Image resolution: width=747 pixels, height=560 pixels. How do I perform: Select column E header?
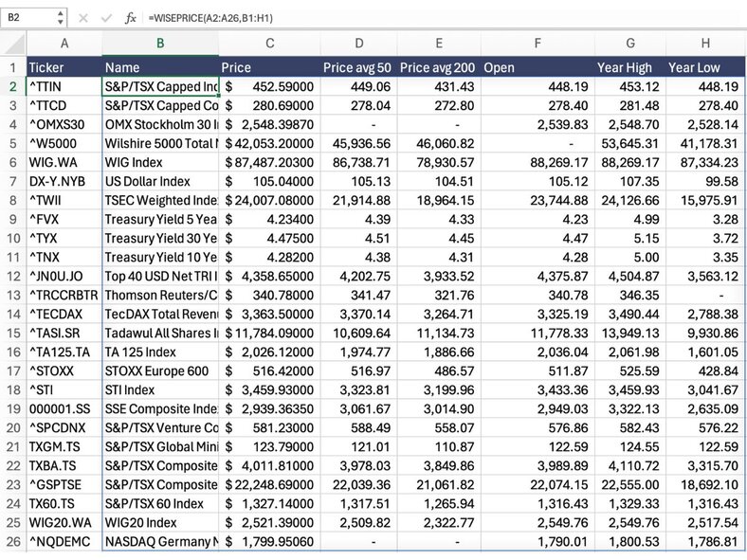coord(439,44)
